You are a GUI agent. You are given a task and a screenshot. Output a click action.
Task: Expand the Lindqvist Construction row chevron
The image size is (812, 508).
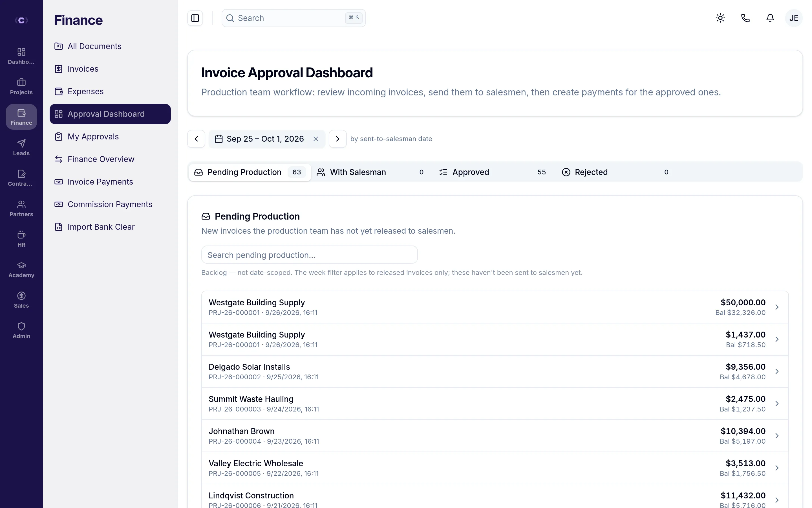[x=777, y=500]
